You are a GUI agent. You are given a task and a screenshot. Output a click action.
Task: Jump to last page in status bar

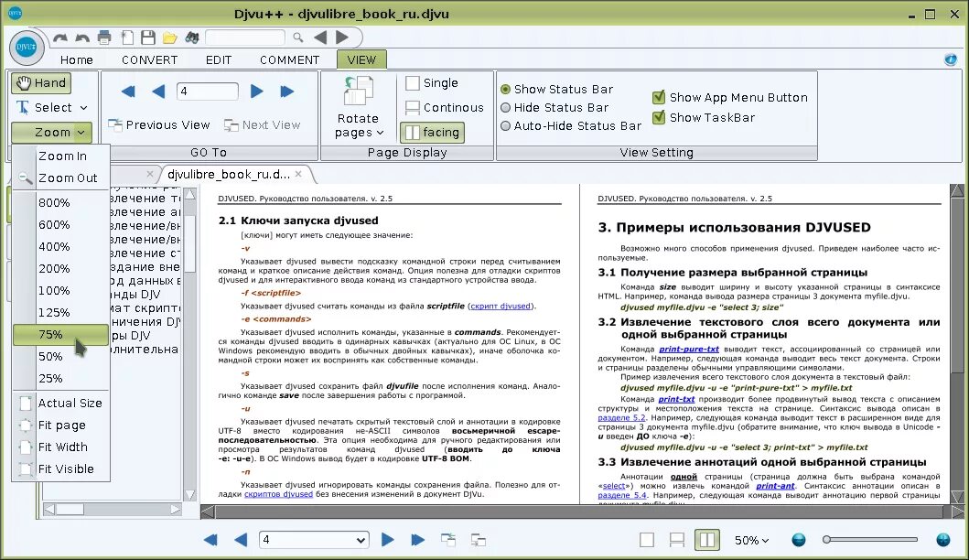coord(418,540)
